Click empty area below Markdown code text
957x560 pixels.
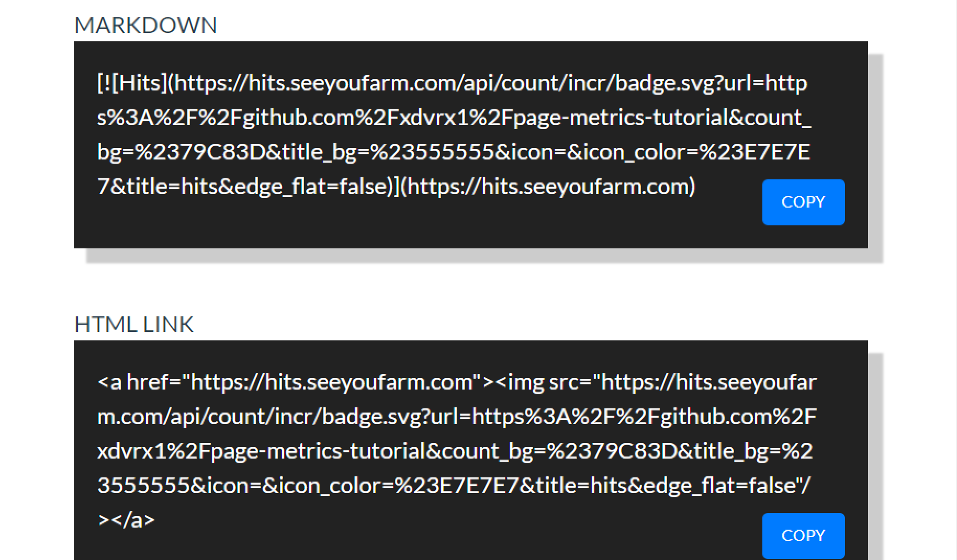[419, 225]
